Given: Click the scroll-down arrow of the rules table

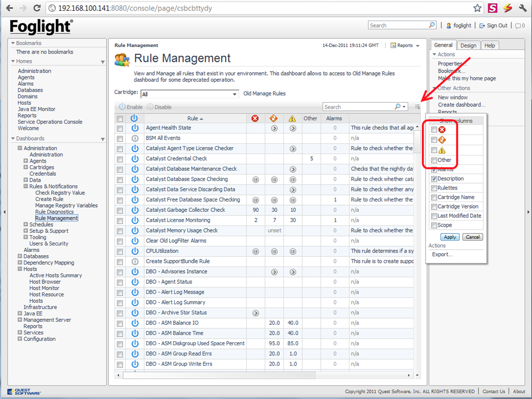Looking at the screenshot, I should (417, 375).
